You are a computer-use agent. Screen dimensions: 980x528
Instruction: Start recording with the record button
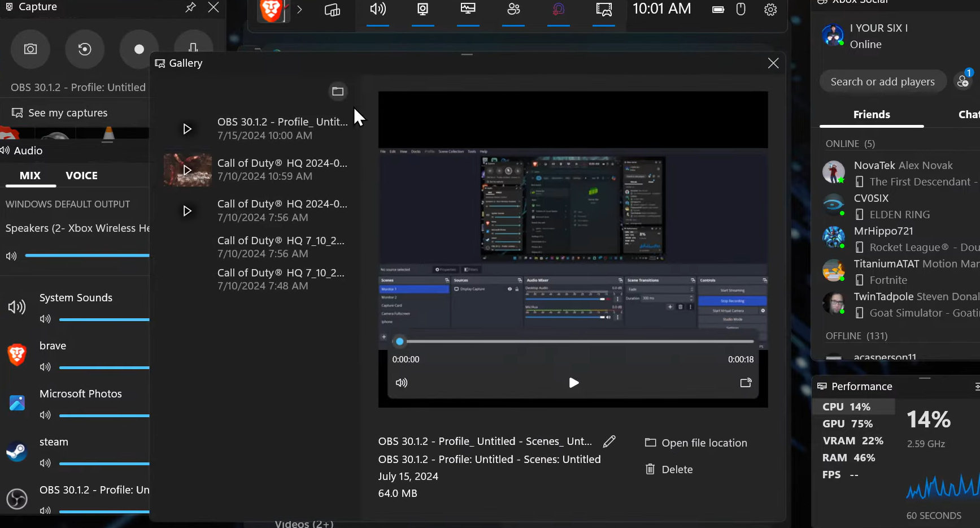[x=139, y=49]
